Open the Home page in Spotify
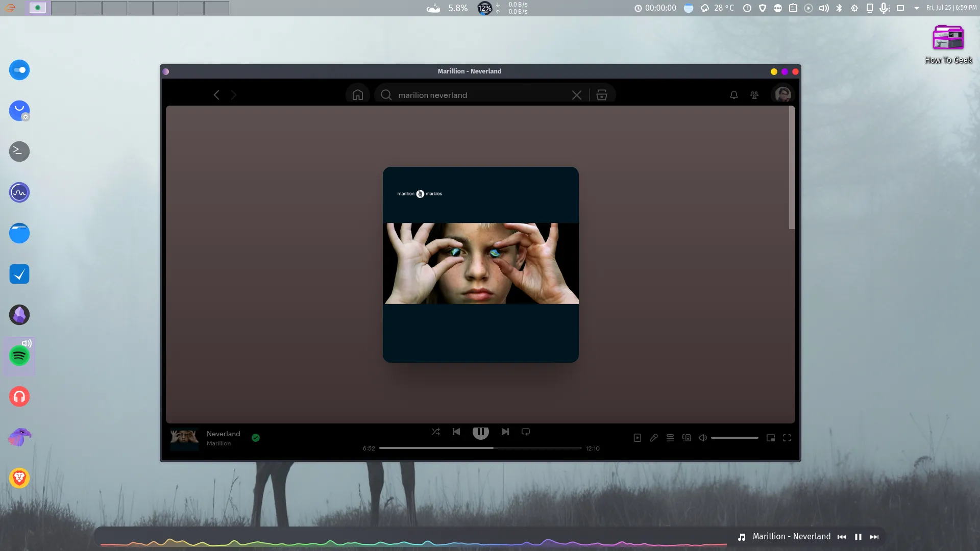Image resolution: width=980 pixels, height=551 pixels. point(357,94)
